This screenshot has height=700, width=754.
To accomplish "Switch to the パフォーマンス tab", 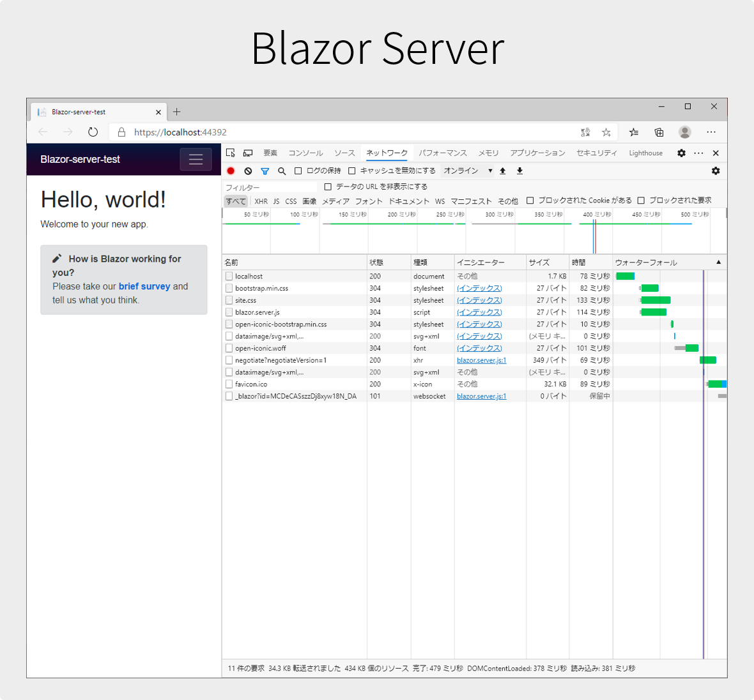I will (x=443, y=153).
